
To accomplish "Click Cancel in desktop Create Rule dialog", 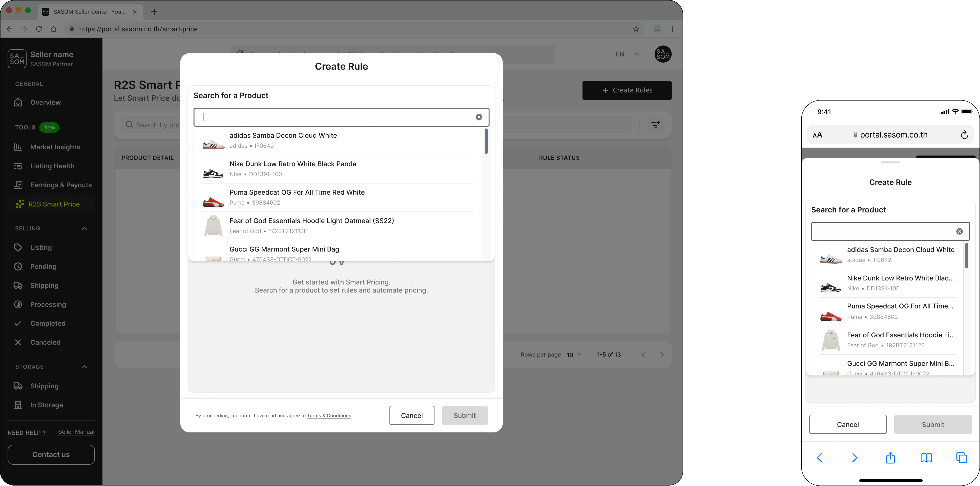I will click(x=412, y=415).
